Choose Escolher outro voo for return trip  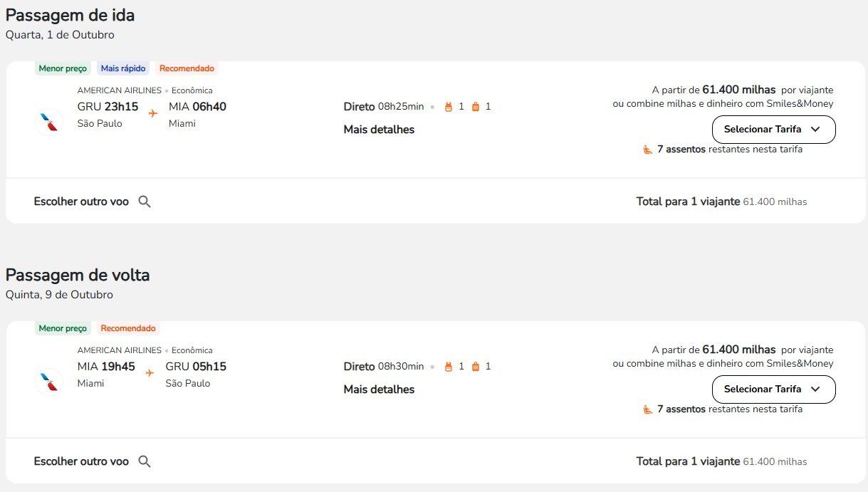(81, 461)
